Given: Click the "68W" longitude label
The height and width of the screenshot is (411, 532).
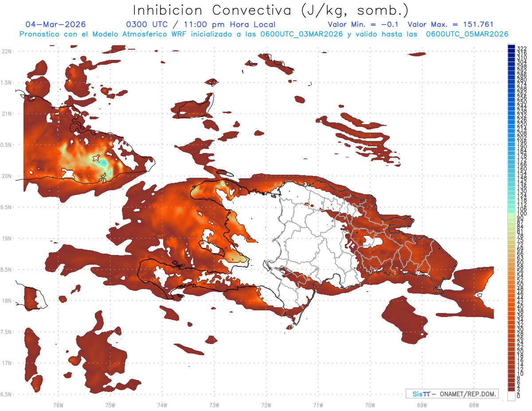Looking at the screenshot, I should [x=474, y=405].
